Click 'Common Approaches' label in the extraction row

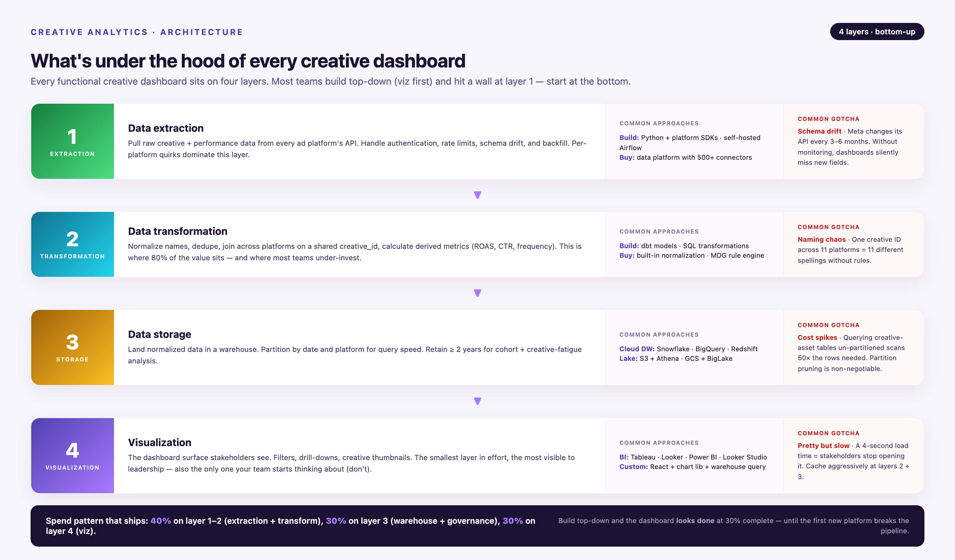(659, 123)
